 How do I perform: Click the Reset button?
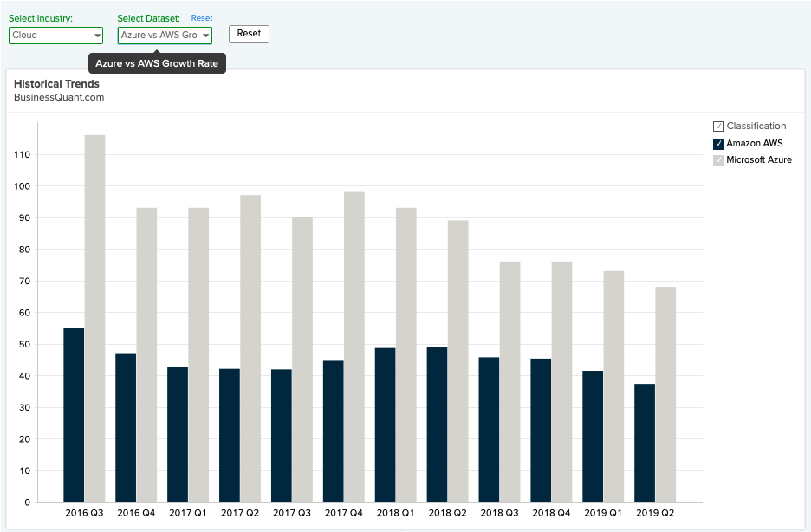point(249,34)
